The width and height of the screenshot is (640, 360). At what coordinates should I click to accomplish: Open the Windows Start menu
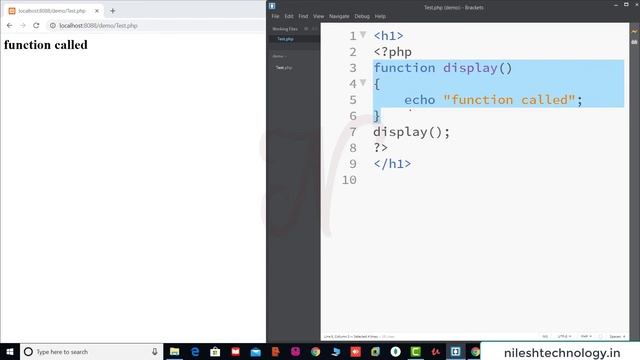[x=10, y=352]
